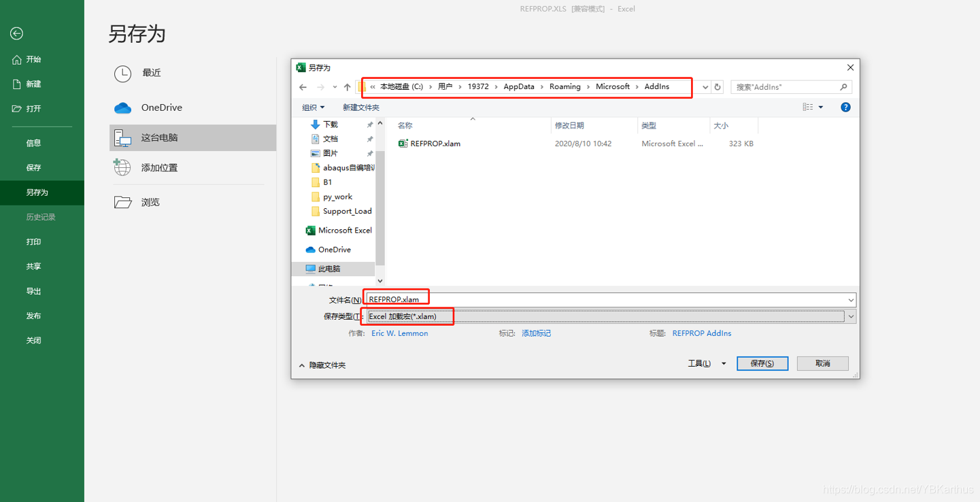Screen dimensions: 980x502
Task: Select 下载 in the navigation pane
Action: (x=331, y=124)
